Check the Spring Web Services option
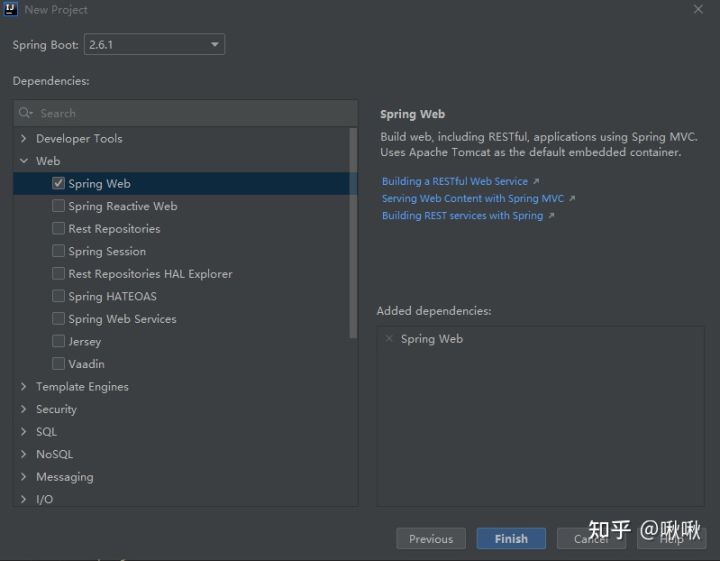 pyautogui.click(x=58, y=318)
